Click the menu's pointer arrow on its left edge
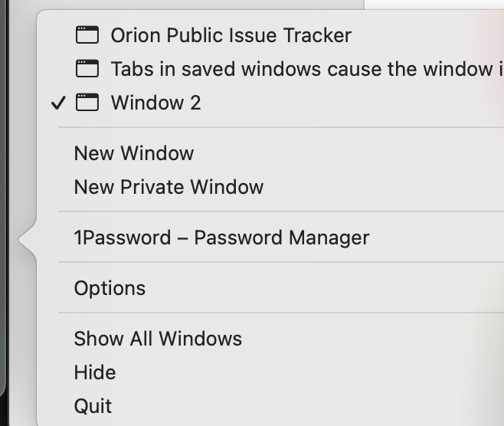 point(26,241)
